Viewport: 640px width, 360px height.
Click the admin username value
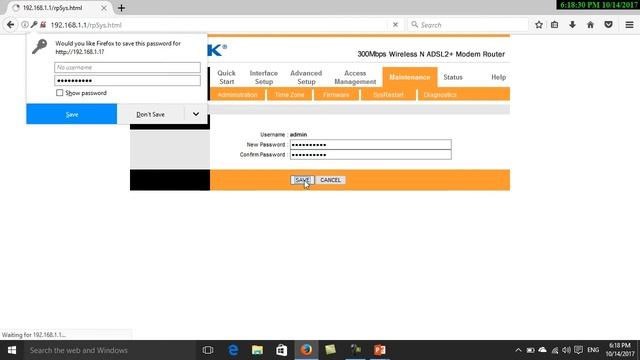298,134
